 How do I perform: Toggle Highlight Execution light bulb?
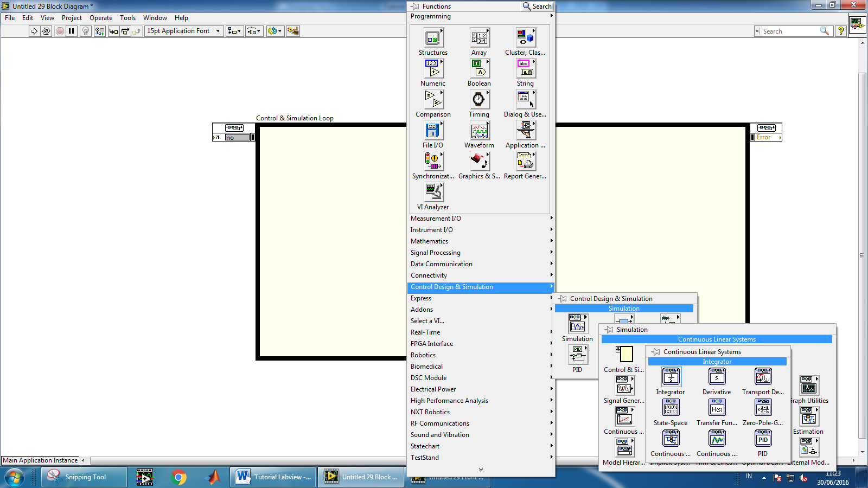pyautogui.click(x=86, y=31)
